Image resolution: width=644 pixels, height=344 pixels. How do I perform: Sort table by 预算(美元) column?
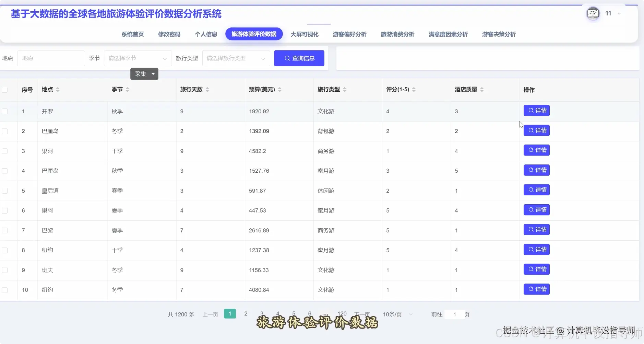tap(280, 89)
